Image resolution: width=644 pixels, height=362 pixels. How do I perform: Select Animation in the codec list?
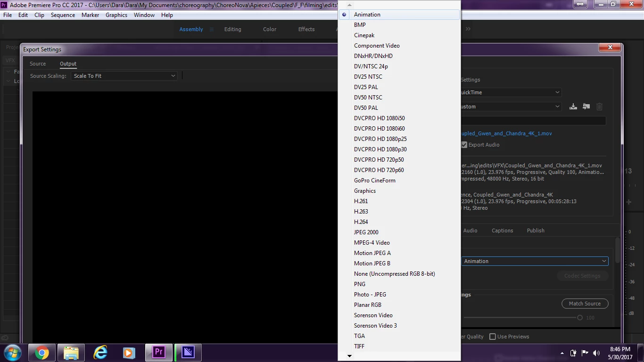click(x=399, y=15)
